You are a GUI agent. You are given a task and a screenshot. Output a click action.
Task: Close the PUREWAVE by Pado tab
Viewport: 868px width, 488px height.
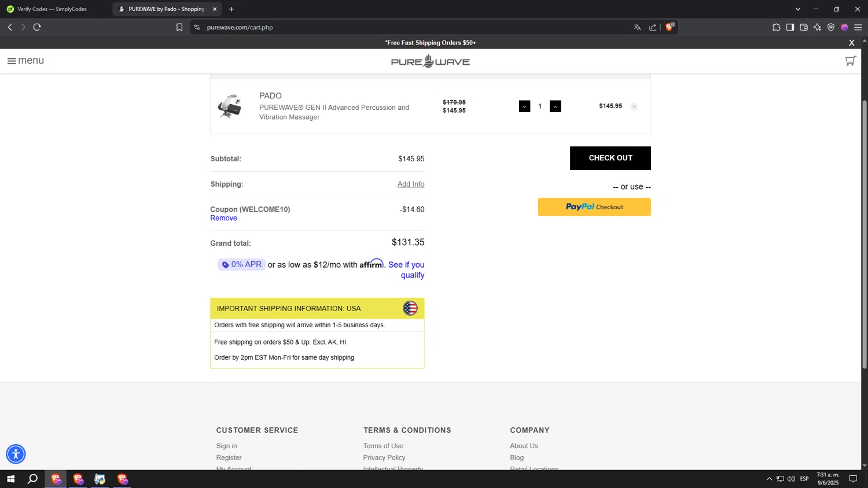[215, 9]
